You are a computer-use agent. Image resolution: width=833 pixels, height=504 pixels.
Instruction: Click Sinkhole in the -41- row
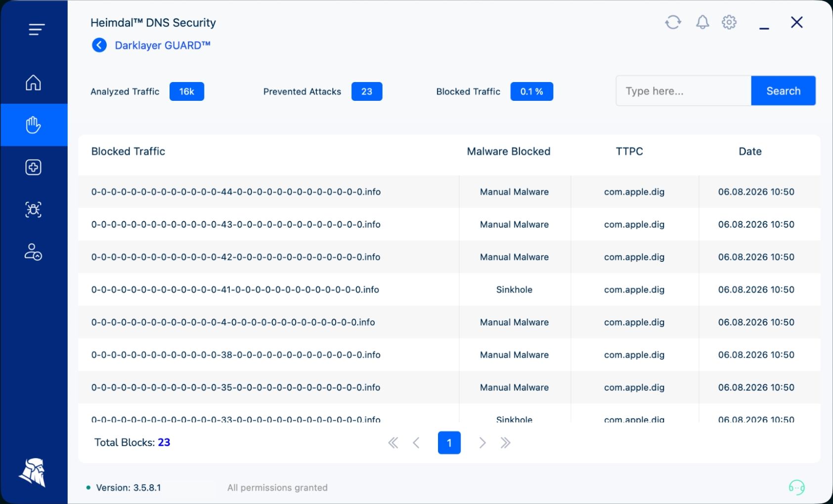point(514,290)
